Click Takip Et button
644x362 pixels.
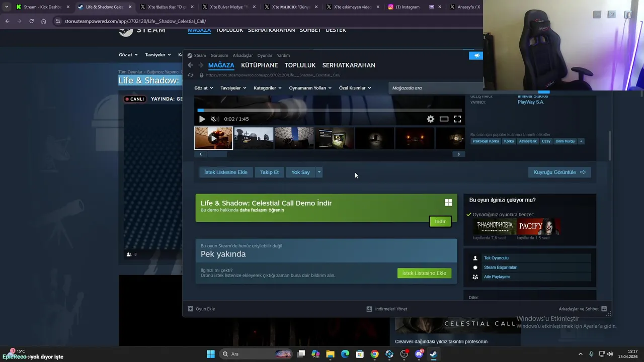270,172
